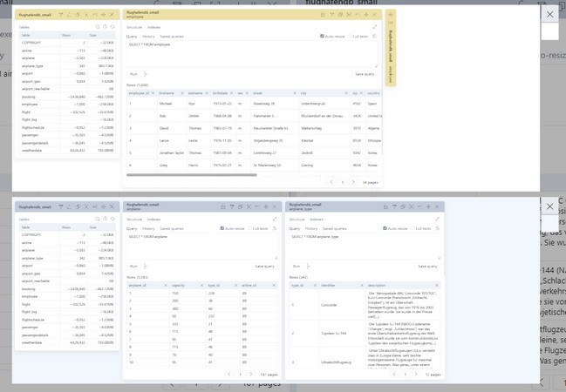Click Save query in the employee panel
The height and width of the screenshot is (392, 566).
click(365, 74)
